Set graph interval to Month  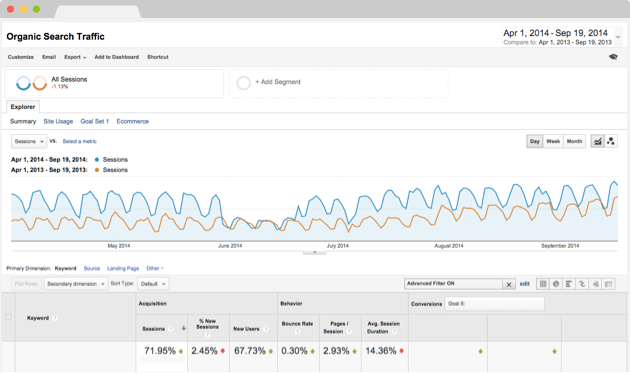(575, 141)
